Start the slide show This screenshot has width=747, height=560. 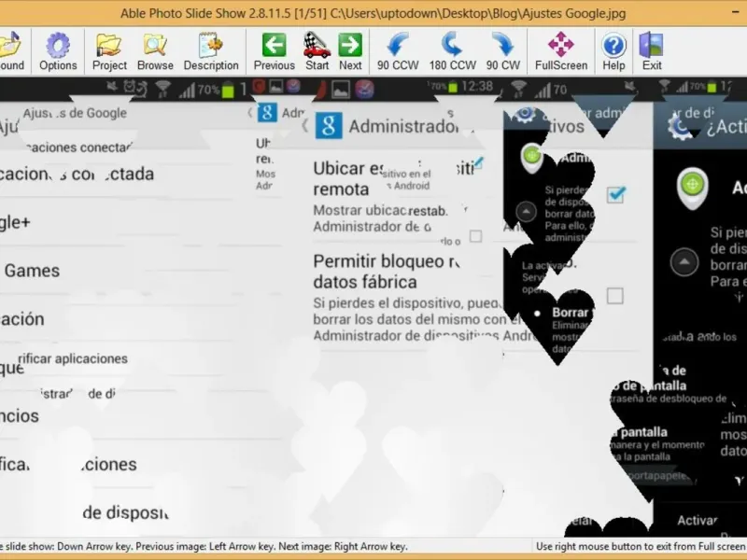point(317,51)
